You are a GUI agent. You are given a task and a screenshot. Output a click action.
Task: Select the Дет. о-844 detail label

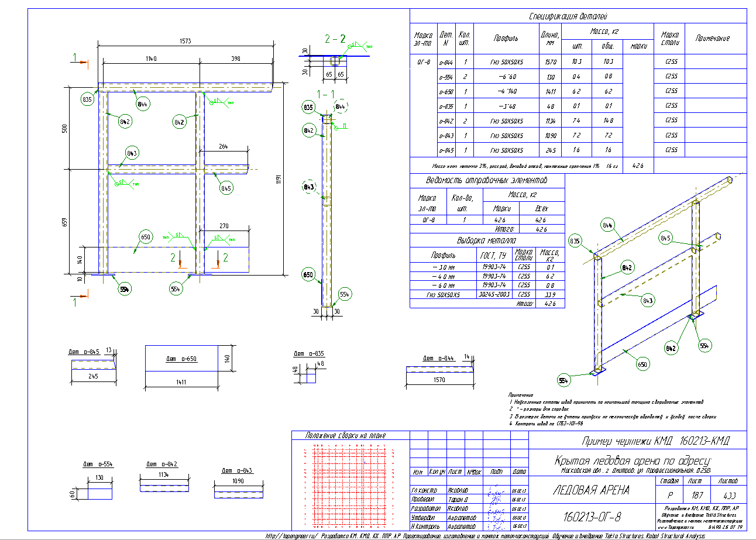(x=436, y=359)
